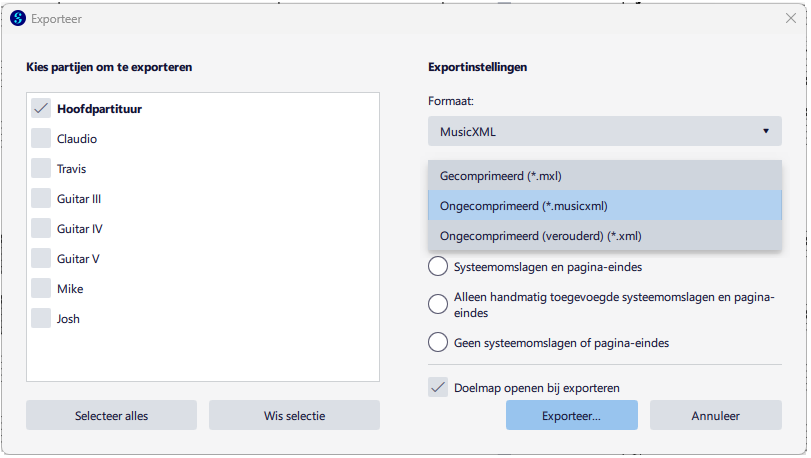Close the Exporteer dialog window
This screenshot has width=811, height=458.
(x=791, y=18)
